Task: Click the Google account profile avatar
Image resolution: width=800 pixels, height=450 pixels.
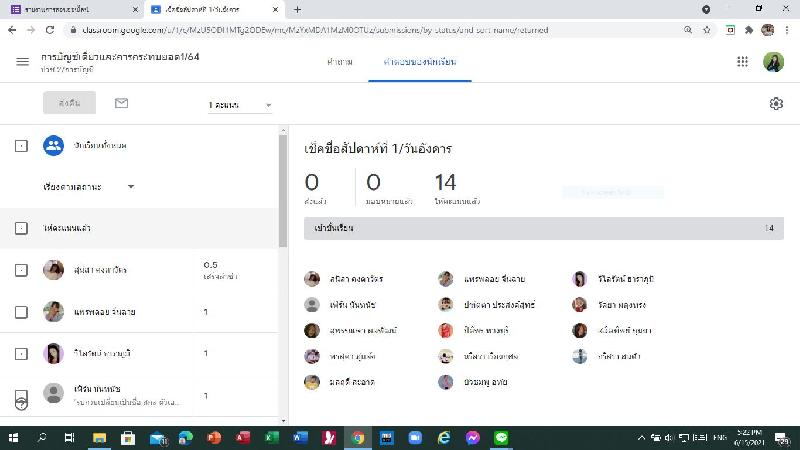Action: click(x=774, y=62)
